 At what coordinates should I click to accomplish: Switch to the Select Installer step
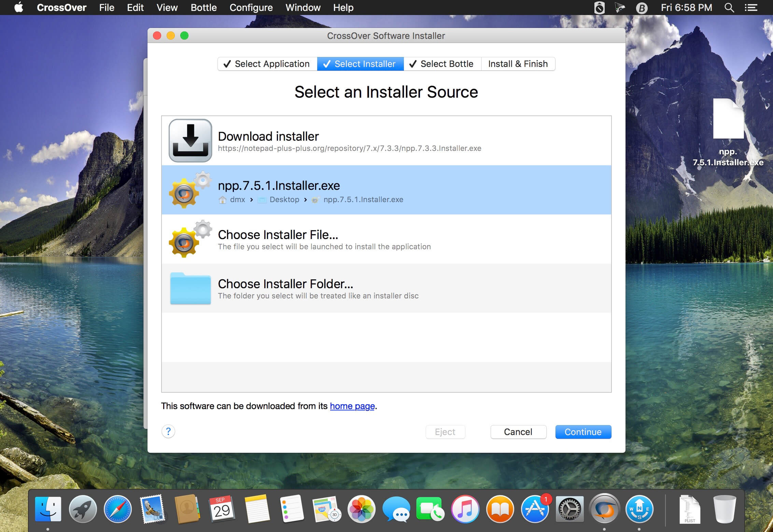point(360,64)
